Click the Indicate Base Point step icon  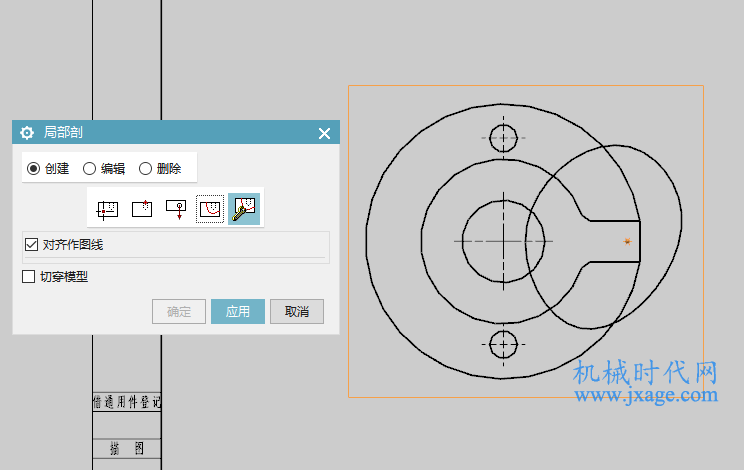pyautogui.click(x=141, y=209)
